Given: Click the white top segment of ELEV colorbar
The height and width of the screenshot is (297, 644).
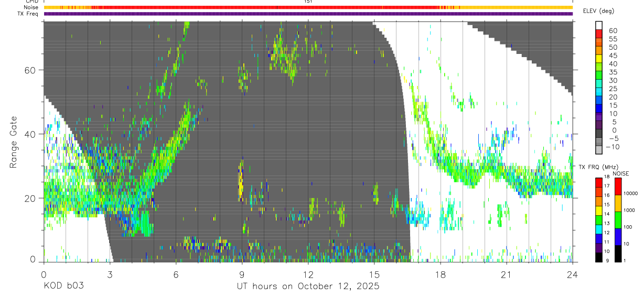Looking at the screenshot, I should 599,25.
